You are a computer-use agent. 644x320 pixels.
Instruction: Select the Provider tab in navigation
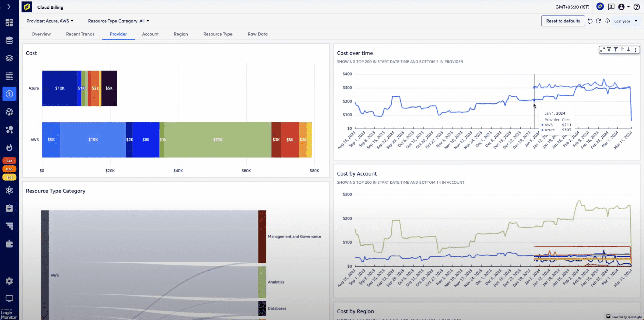pyautogui.click(x=118, y=34)
